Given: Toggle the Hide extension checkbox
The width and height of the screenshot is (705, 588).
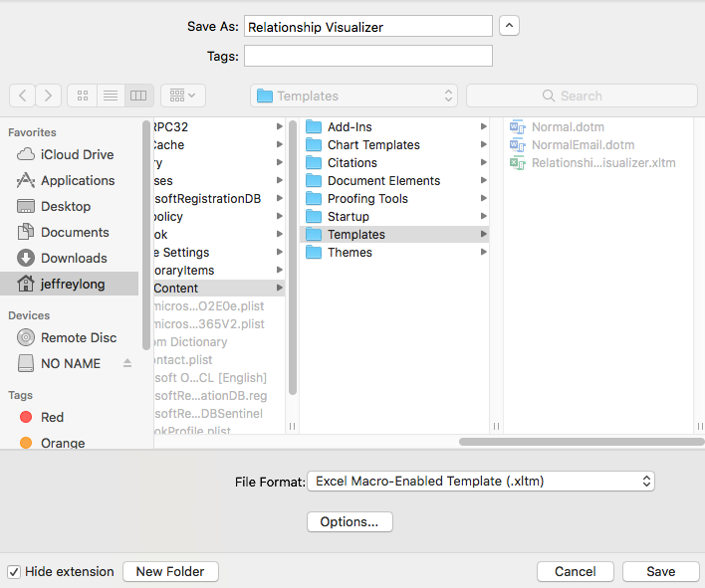Looking at the screenshot, I should click(x=14, y=572).
